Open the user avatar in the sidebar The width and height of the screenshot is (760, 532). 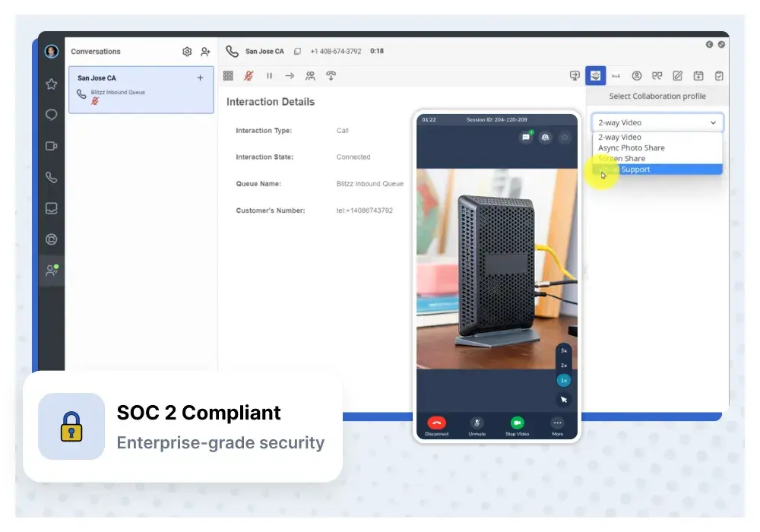tap(52, 51)
